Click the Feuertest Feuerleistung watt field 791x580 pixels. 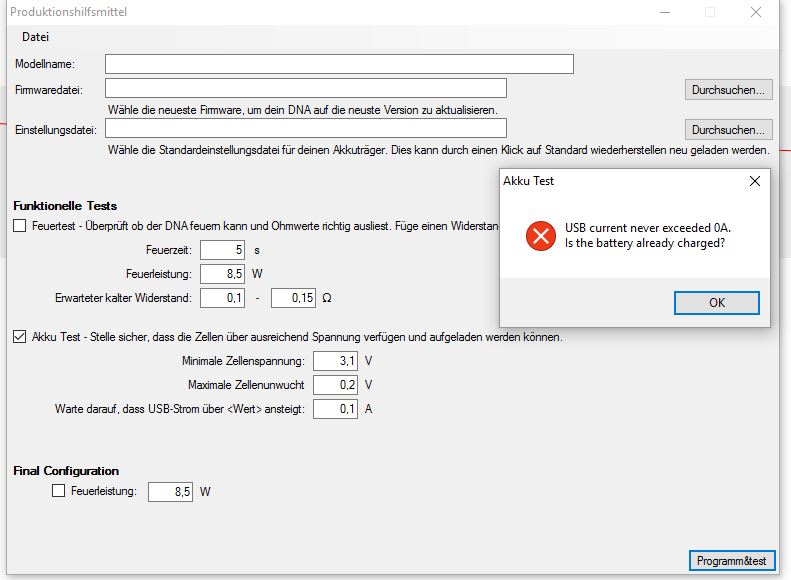click(223, 274)
